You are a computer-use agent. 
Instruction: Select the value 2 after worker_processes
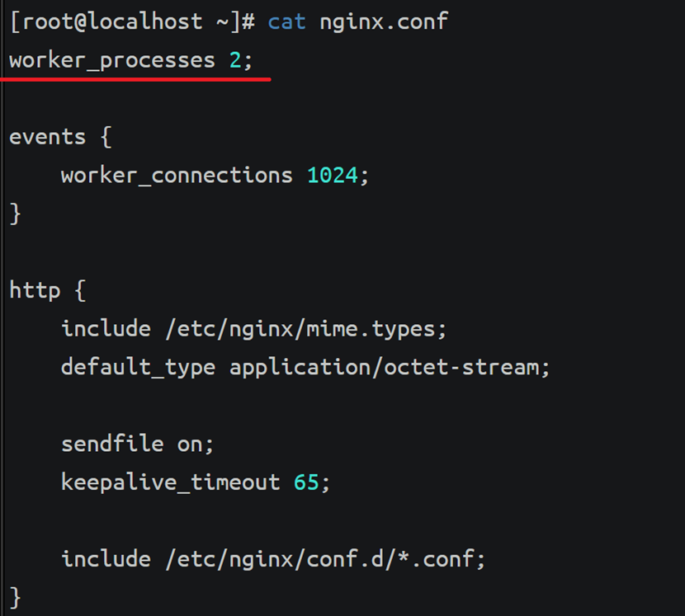pyautogui.click(x=235, y=60)
